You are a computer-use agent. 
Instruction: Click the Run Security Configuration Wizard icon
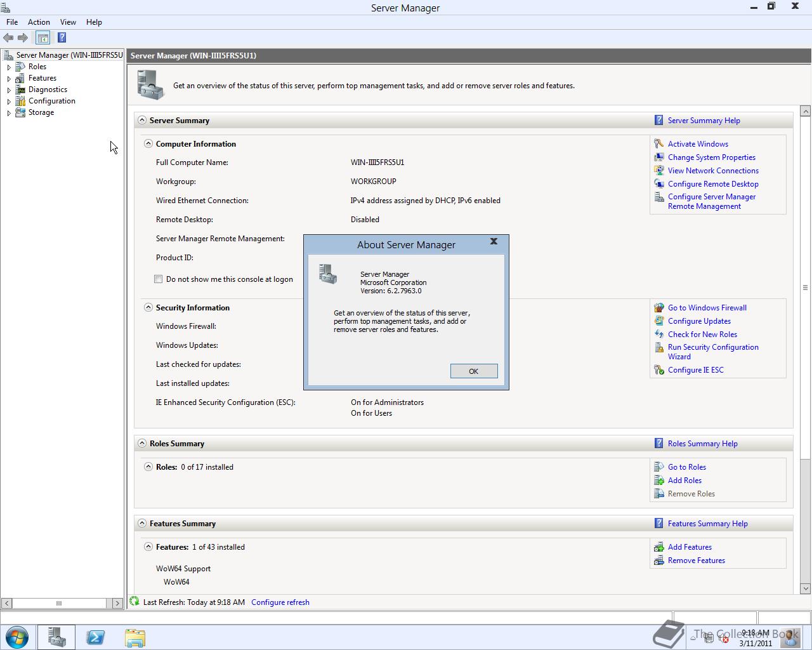659,348
